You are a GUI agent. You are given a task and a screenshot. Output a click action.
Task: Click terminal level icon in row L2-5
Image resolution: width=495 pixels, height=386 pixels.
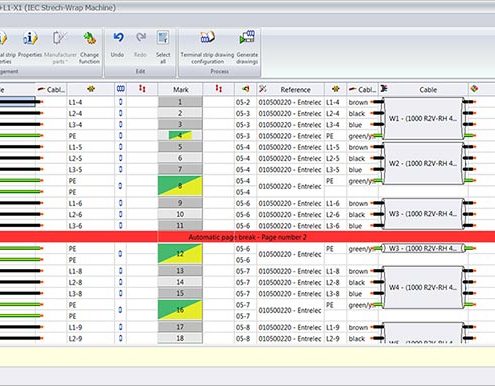(x=121, y=158)
